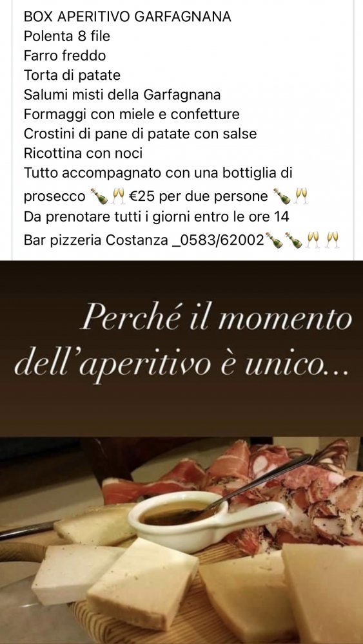Click the "Polenta 8 file" line

pos(67,36)
